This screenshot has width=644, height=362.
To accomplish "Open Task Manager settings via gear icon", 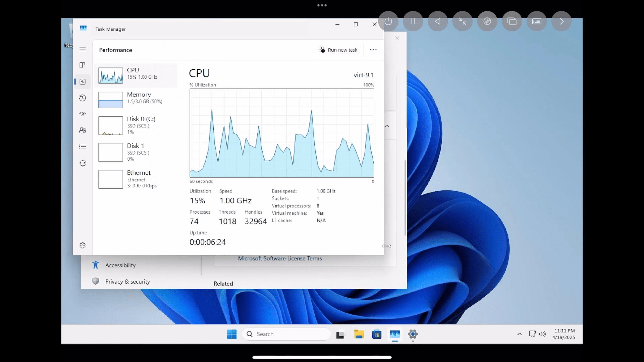I will (83, 245).
